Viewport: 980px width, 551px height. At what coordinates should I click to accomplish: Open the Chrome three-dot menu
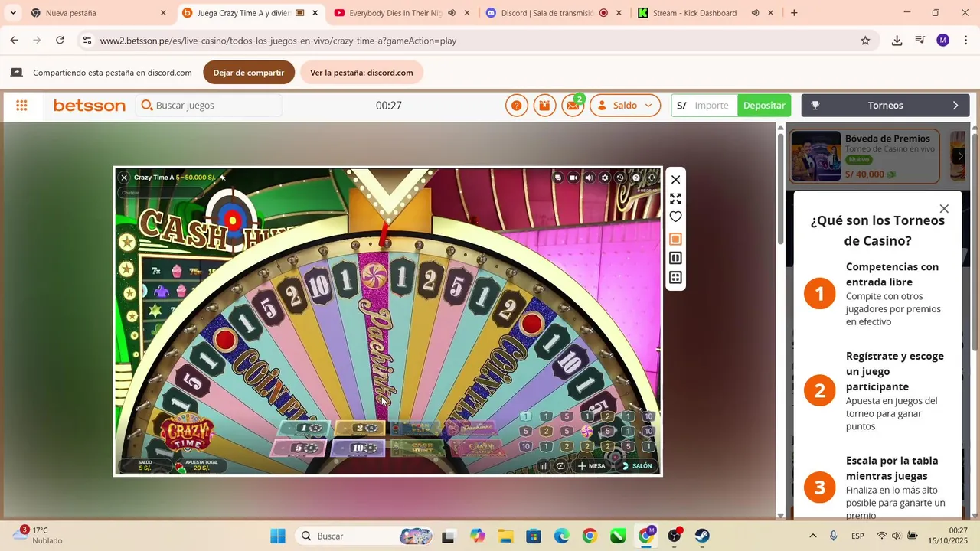(x=965, y=41)
